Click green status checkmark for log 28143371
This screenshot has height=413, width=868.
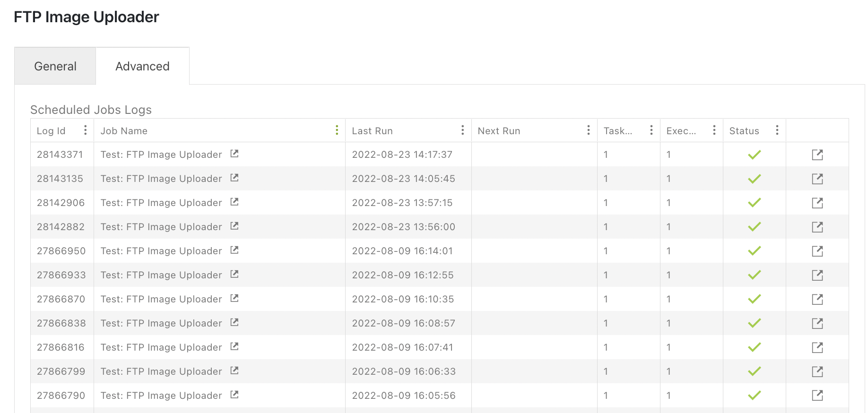click(x=754, y=155)
